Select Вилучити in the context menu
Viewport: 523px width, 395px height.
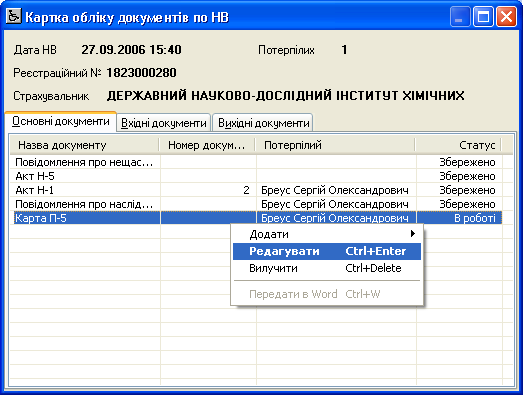327,268
